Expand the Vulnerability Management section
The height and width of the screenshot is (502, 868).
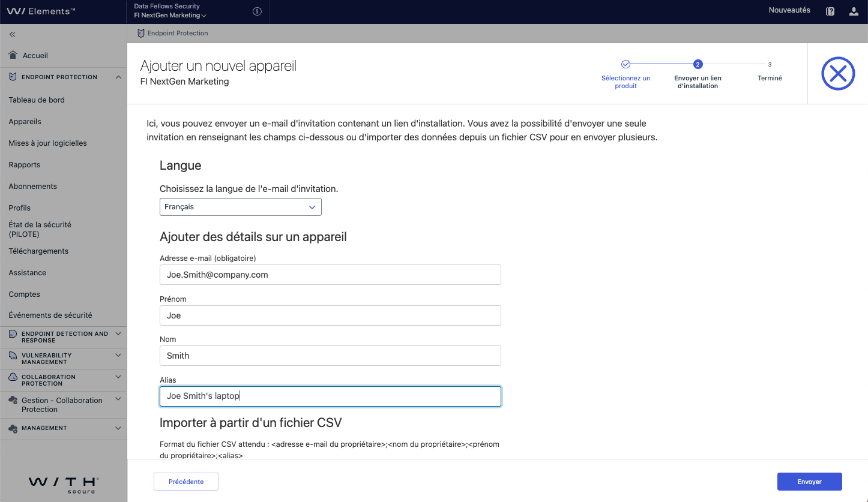pos(118,355)
